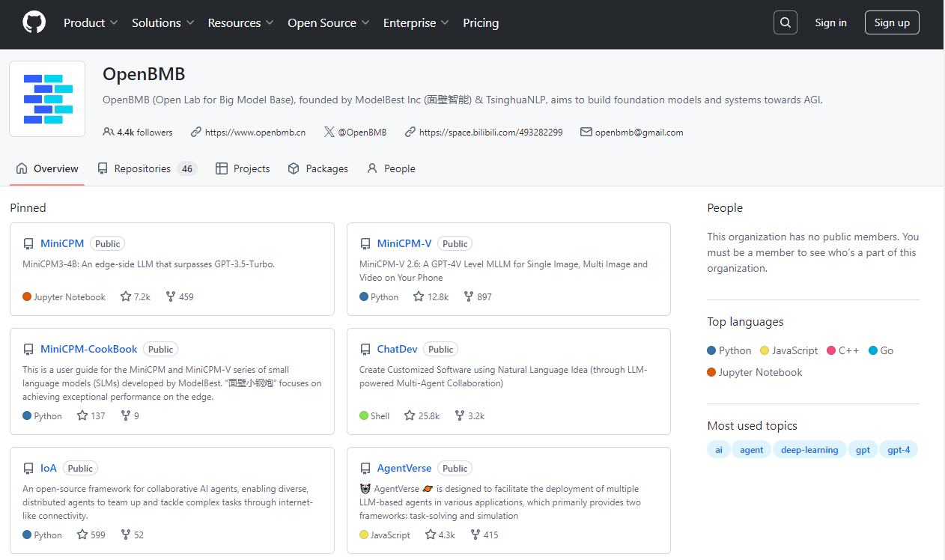Open the ChatDev repository link
The width and height of the screenshot is (945, 560).
(398, 350)
